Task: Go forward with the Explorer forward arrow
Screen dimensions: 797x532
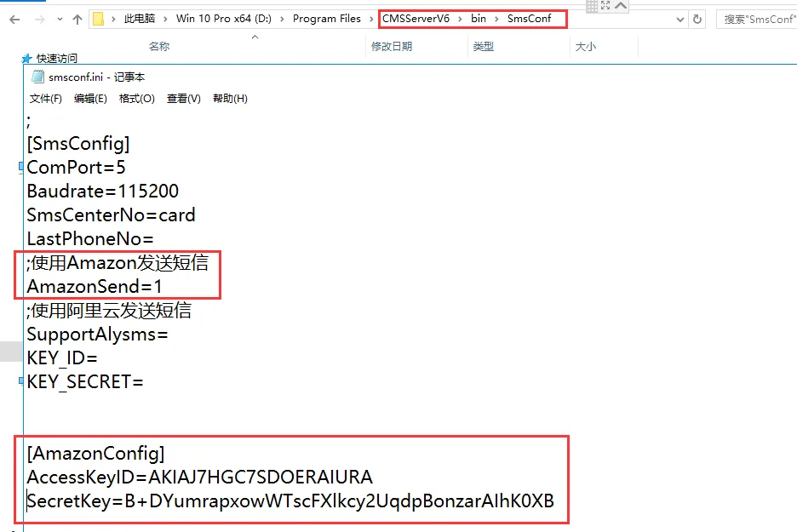Action: point(39,20)
